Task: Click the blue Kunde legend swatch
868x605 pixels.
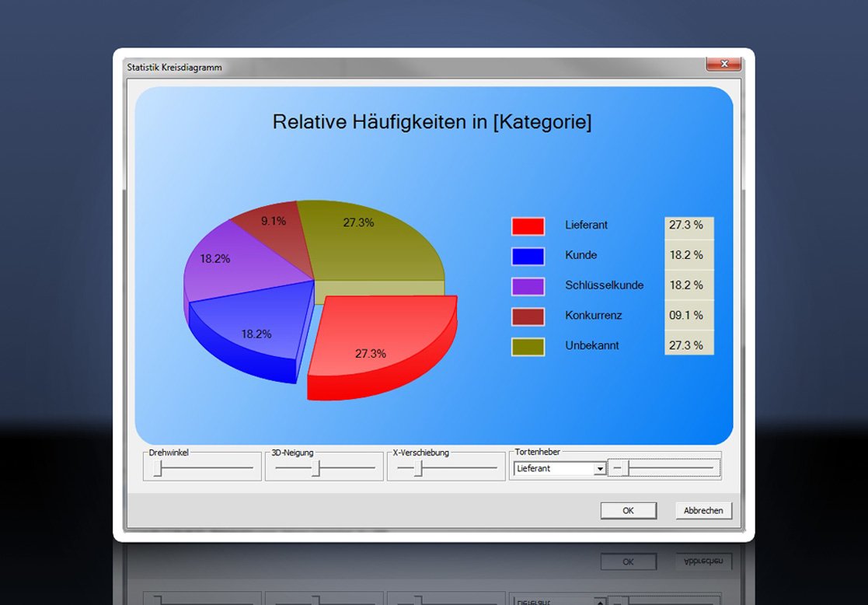Action: [x=528, y=256]
